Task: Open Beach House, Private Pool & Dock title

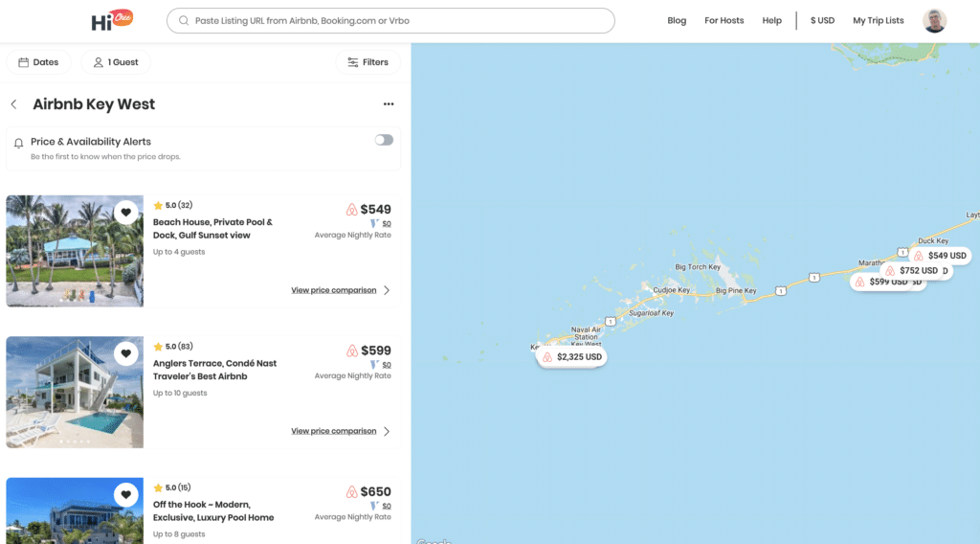Action: pos(212,229)
